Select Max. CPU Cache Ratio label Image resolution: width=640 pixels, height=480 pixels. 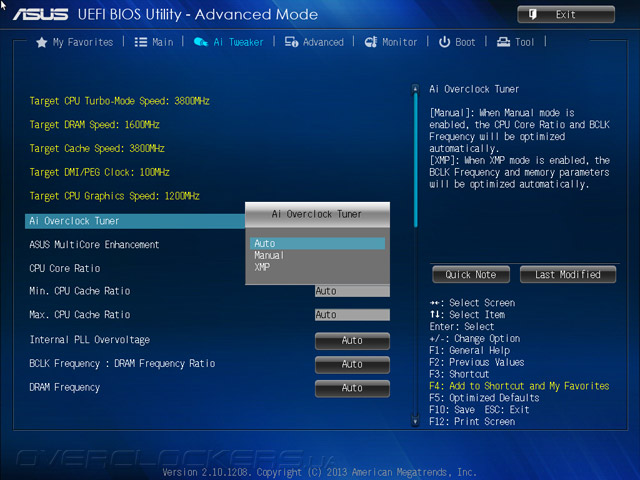(x=80, y=315)
